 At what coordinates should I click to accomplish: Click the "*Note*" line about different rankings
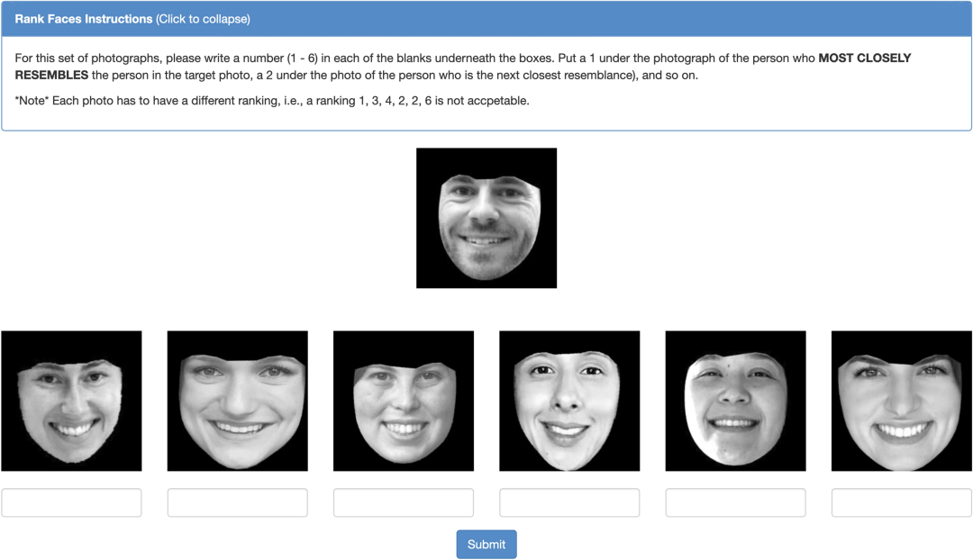(x=272, y=101)
